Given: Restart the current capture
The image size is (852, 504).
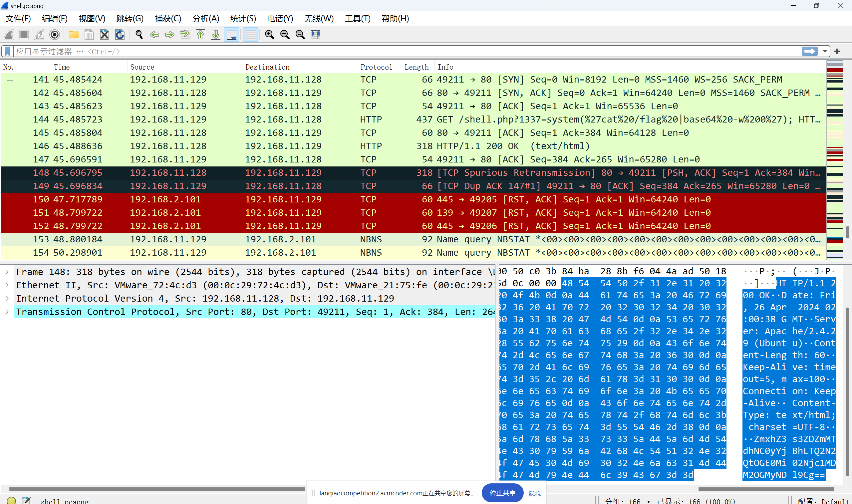Looking at the screenshot, I should point(39,34).
